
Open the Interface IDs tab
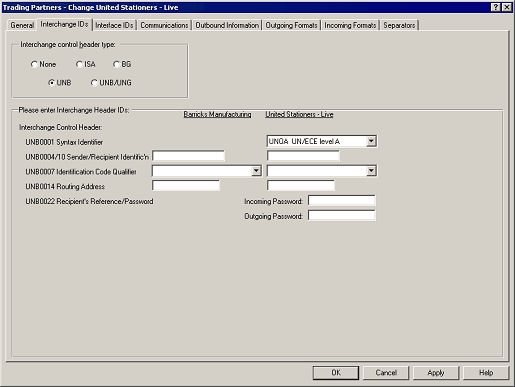point(114,25)
